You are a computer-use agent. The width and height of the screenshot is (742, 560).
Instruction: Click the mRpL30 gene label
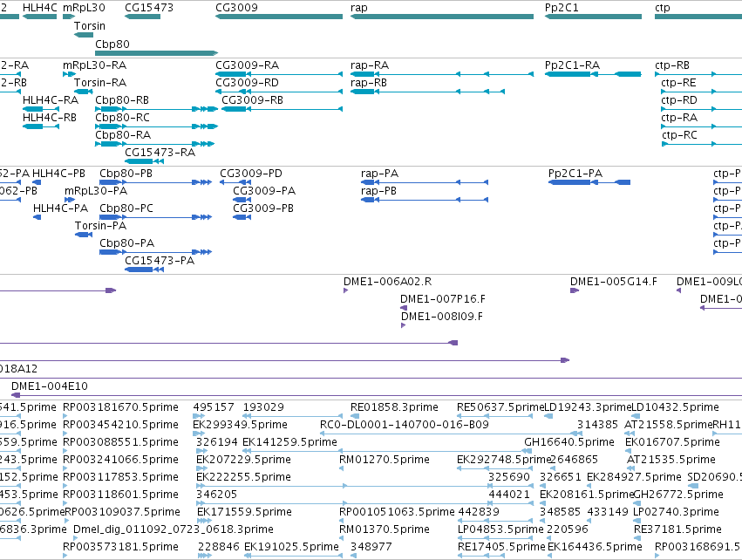[x=84, y=8]
